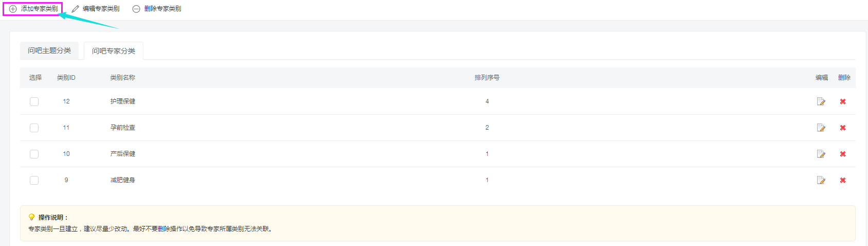Viewport: 868px width, 246px height.
Task: Click pencil icon for 减肥健身 row
Action: click(x=821, y=180)
